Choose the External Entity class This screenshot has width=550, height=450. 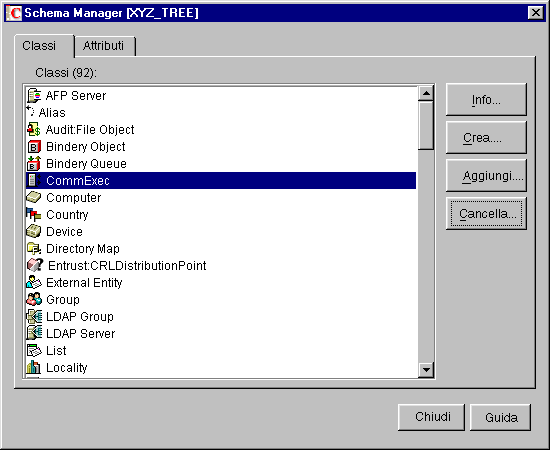click(x=84, y=283)
